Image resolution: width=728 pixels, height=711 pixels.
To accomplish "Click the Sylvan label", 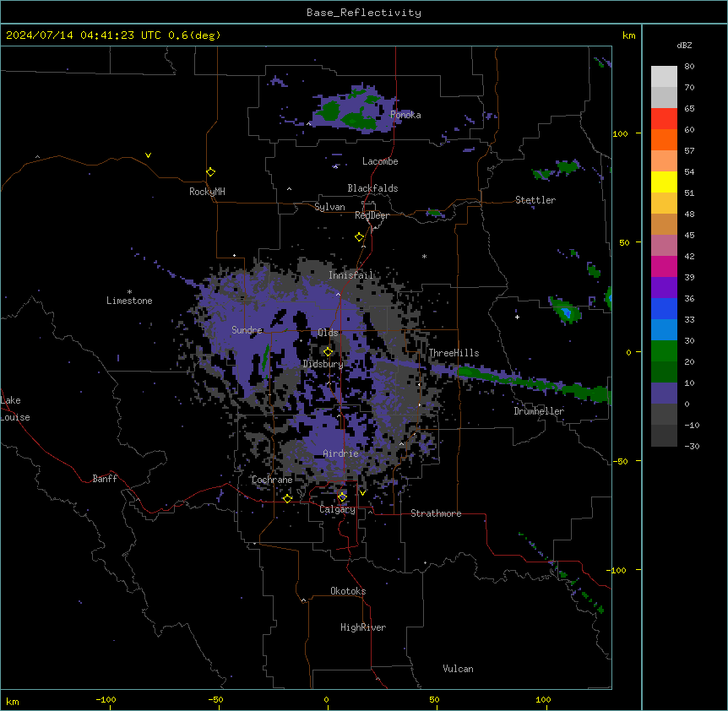I will coord(329,207).
